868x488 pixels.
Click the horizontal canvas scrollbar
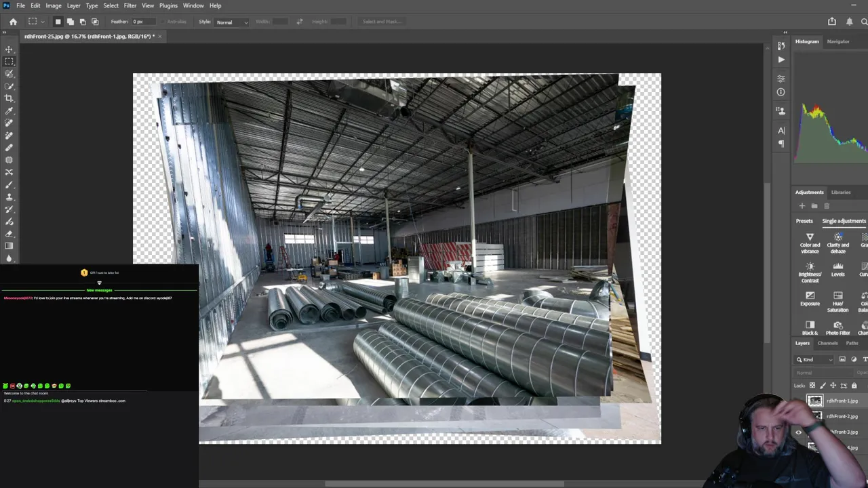pyautogui.click(x=444, y=484)
